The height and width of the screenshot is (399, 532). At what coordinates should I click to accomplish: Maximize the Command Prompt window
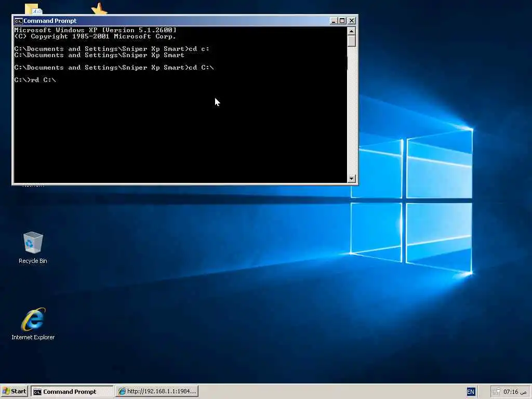(342, 21)
